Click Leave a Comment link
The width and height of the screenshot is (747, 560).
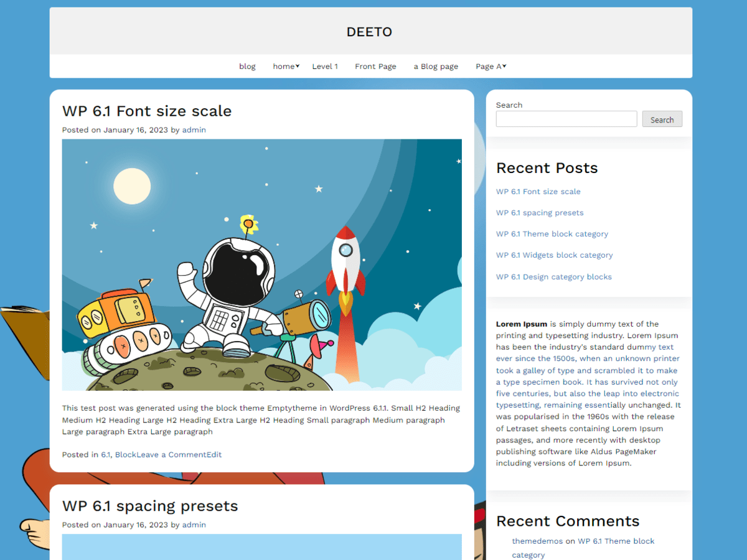[171, 455]
